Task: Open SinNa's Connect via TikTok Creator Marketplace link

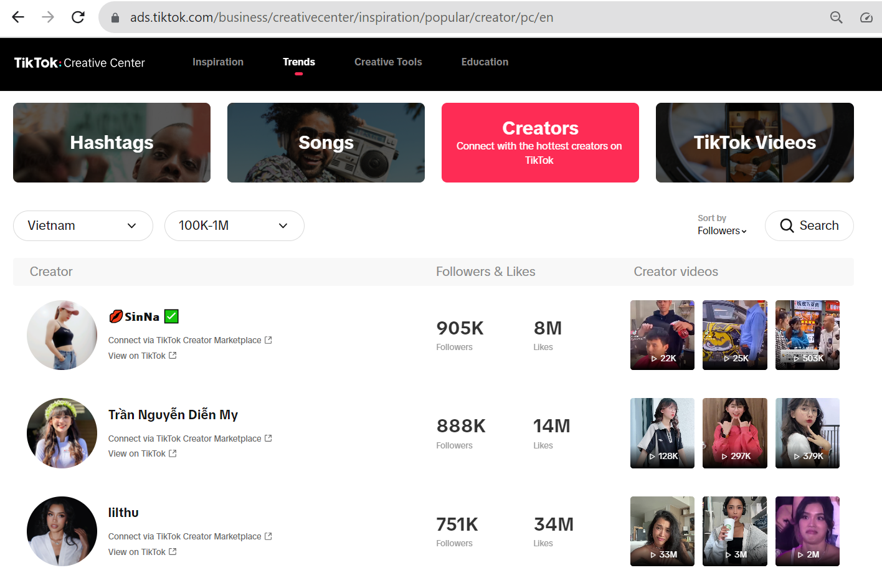Action: click(x=190, y=340)
